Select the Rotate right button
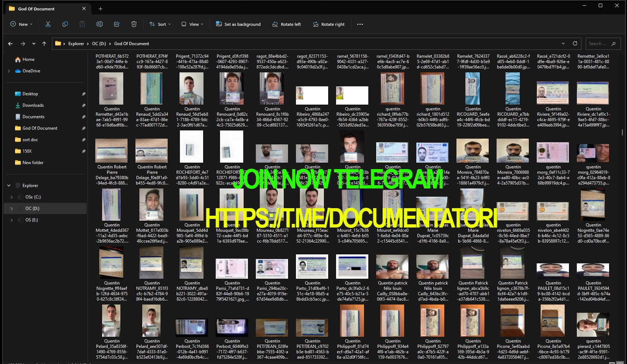627x364 pixels. pos(329,24)
